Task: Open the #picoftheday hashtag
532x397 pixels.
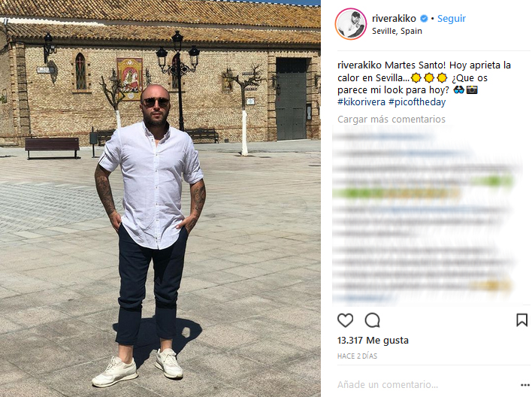Action: [417, 102]
